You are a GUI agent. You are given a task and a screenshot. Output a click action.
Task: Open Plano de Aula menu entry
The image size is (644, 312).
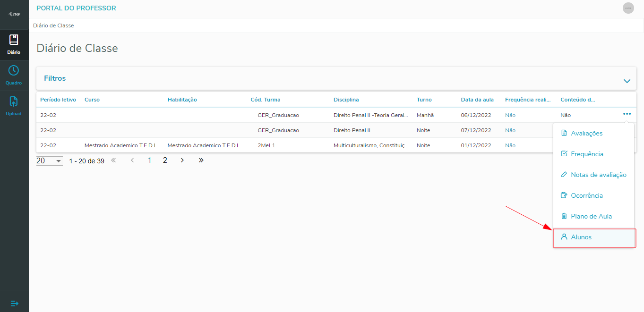pyautogui.click(x=593, y=216)
